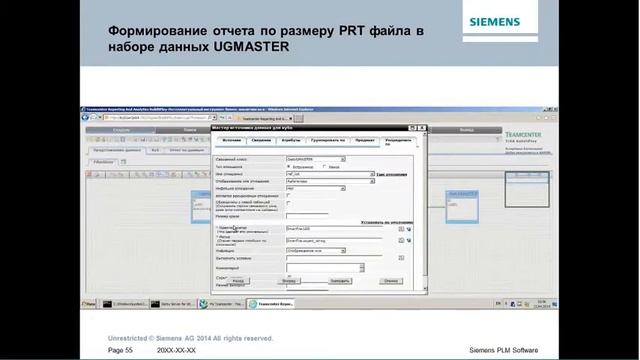Switch to the Teamcenter Reporting taskbar item
Image resolution: width=640 pixels, height=360 pixels.
point(271,304)
